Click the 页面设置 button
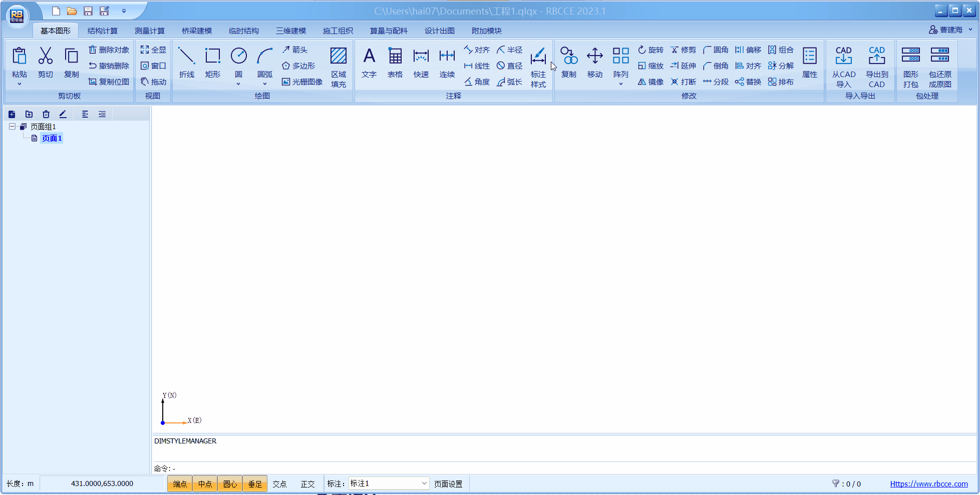Screen dimensions: 980x495 448,484
